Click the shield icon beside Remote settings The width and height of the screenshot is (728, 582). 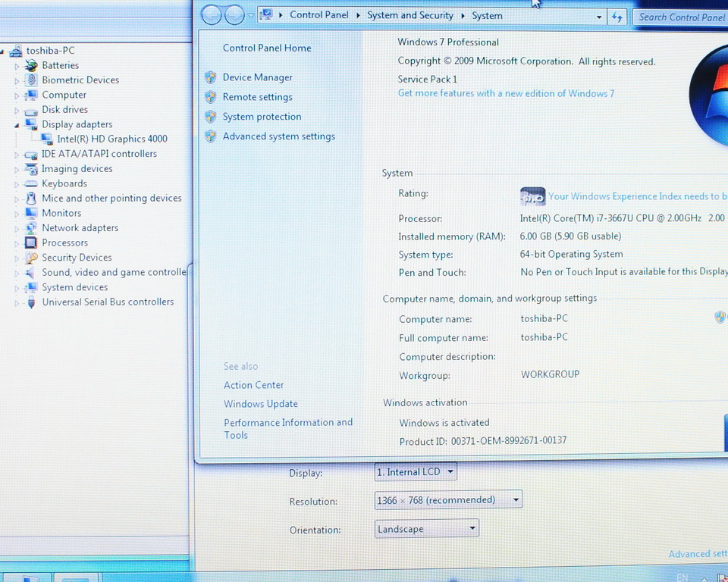pos(211,96)
